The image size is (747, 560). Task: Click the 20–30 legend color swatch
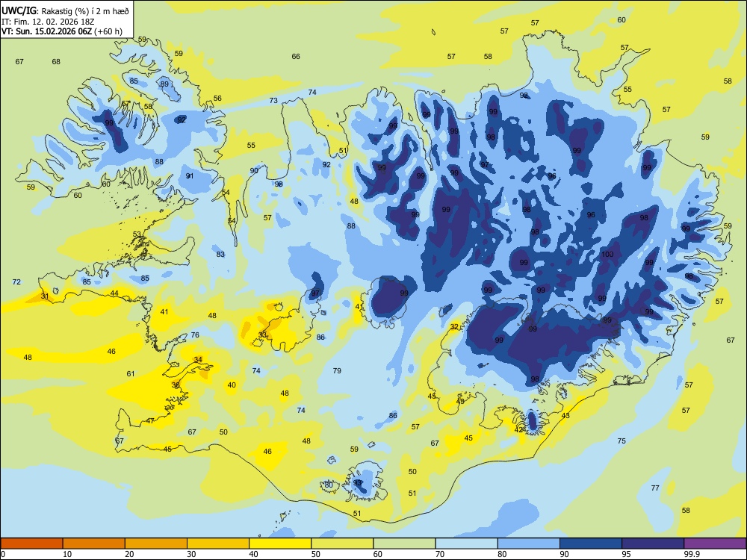(156, 544)
